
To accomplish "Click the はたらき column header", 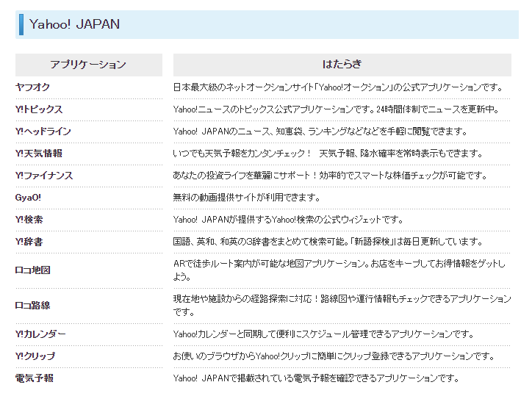I will pos(342,65).
